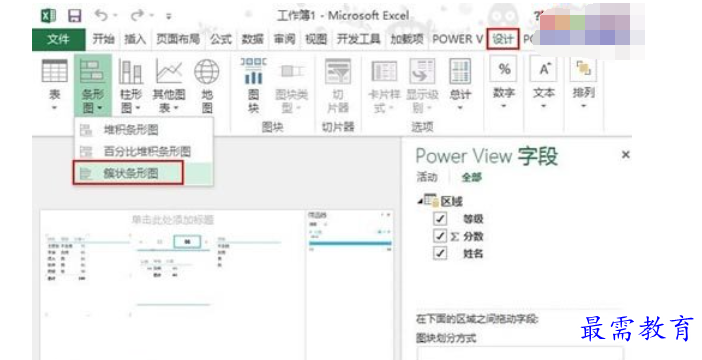Select the 设计 ribbon tab

pos(503,39)
